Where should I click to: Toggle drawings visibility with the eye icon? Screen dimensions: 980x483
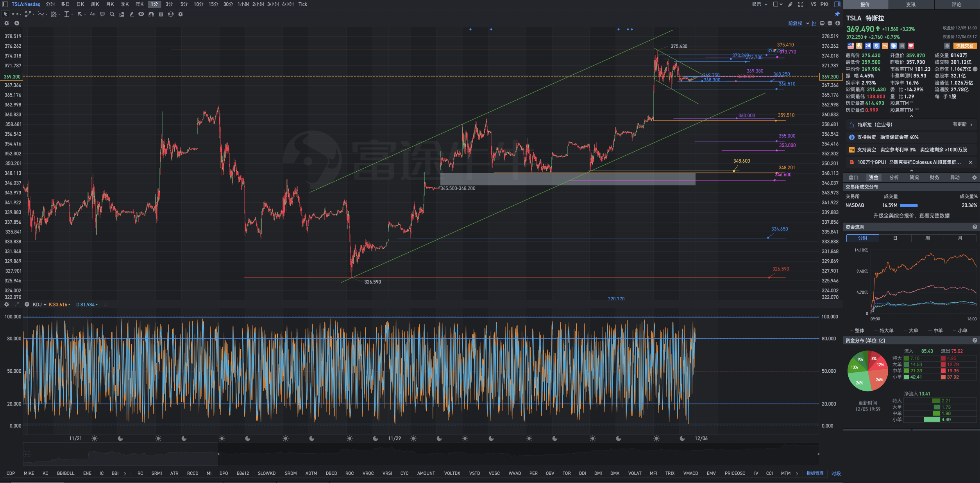click(141, 14)
